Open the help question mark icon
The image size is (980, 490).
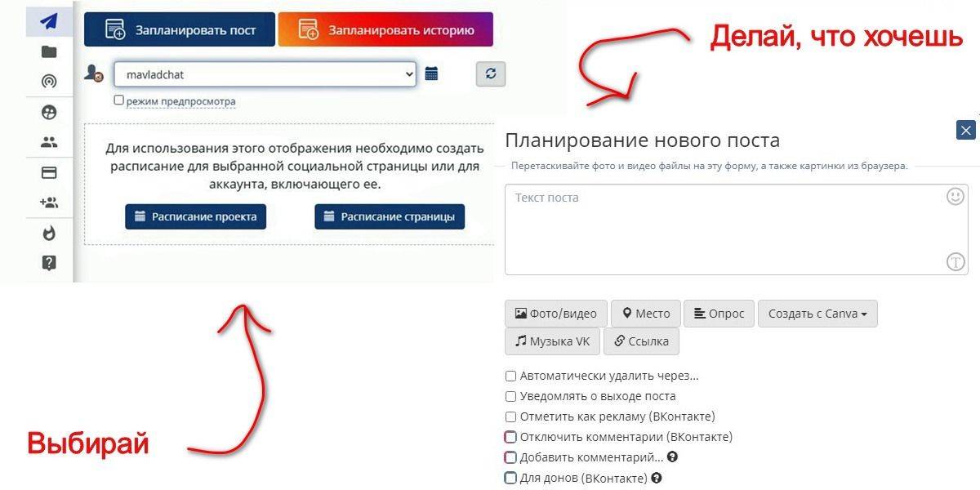point(49,263)
